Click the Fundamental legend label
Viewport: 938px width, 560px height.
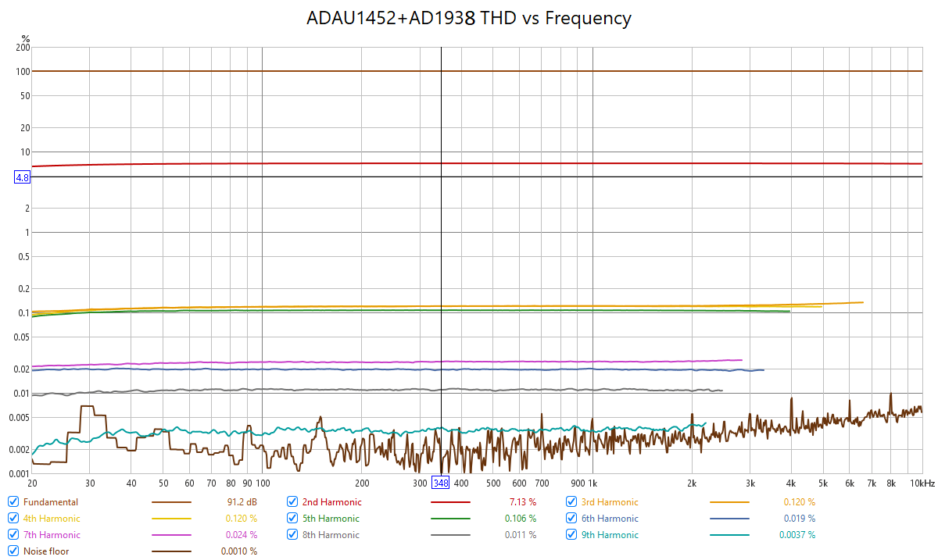point(51,502)
